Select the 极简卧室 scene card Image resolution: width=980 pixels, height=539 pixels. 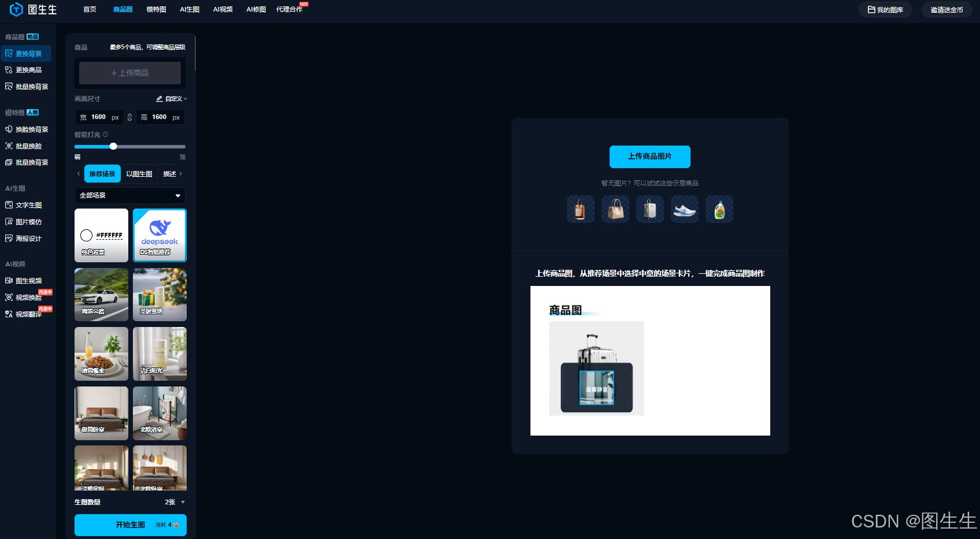(101, 413)
